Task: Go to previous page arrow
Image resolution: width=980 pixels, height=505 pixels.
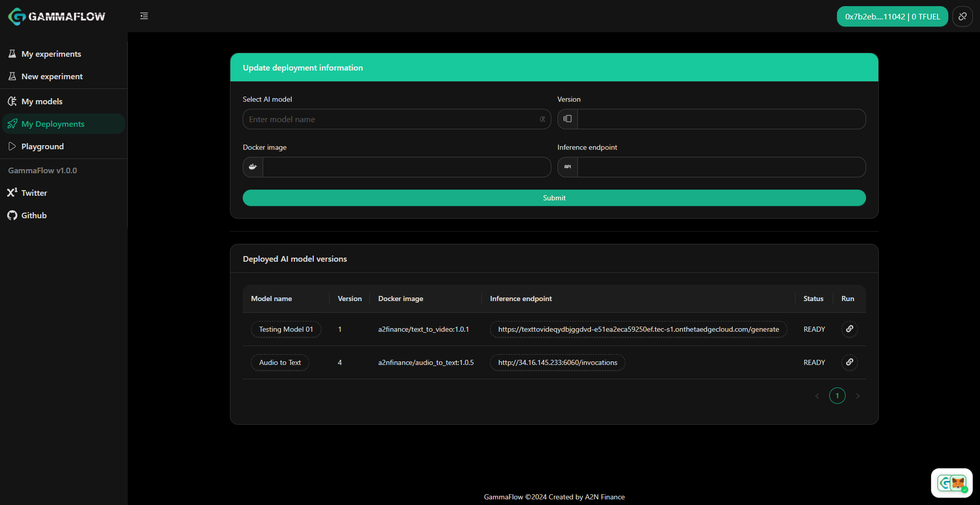Action: click(x=817, y=396)
